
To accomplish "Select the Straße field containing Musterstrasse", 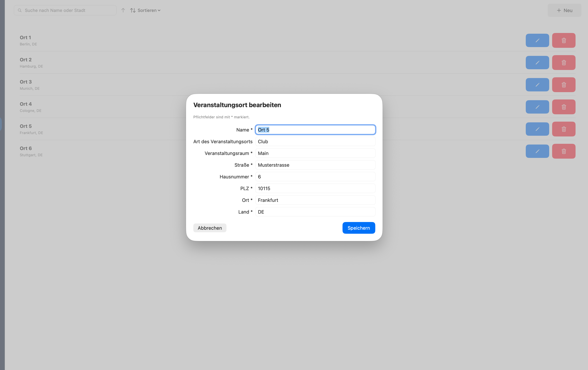I will [315, 165].
